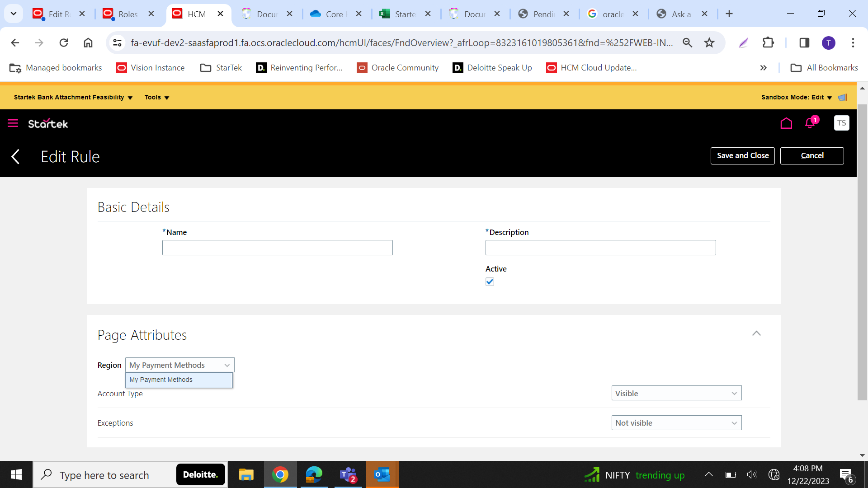This screenshot has height=488, width=868.
Task: Click the back arrow beside Edit Rule
Action: [15, 156]
